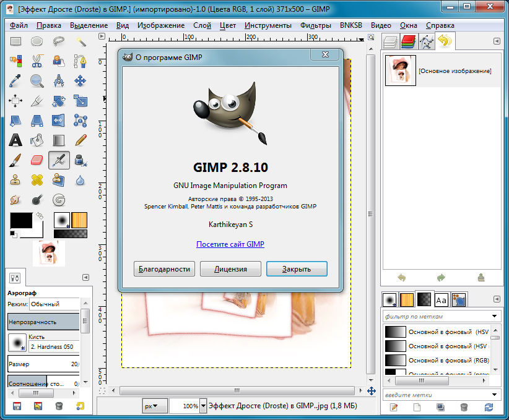
Task: Choose the Pencil tool
Action: (80, 140)
